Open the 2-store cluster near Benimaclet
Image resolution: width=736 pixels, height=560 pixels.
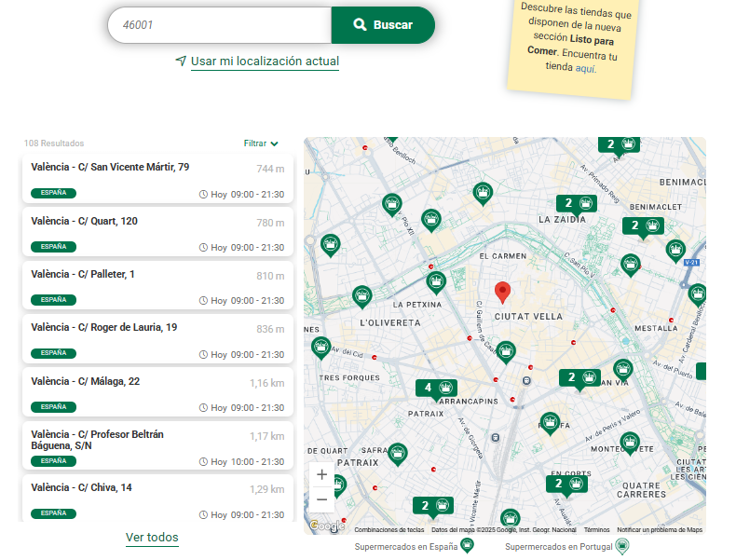[x=643, y=225]
